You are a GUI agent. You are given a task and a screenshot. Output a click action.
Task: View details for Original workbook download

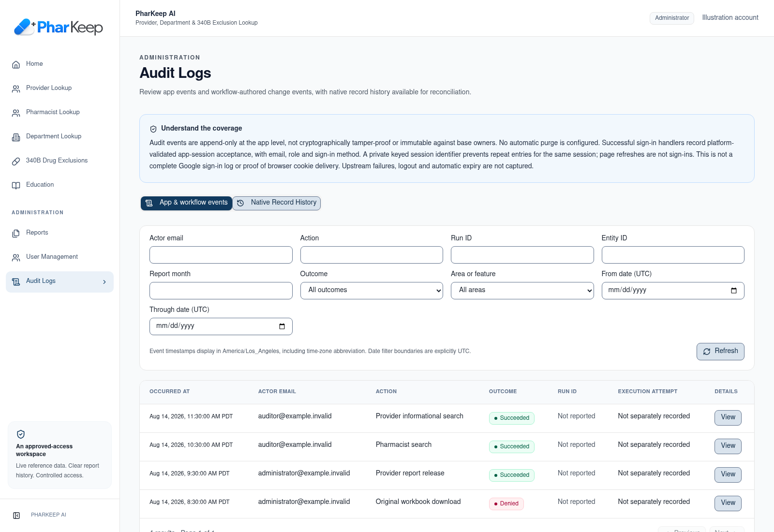pos(728,503)
